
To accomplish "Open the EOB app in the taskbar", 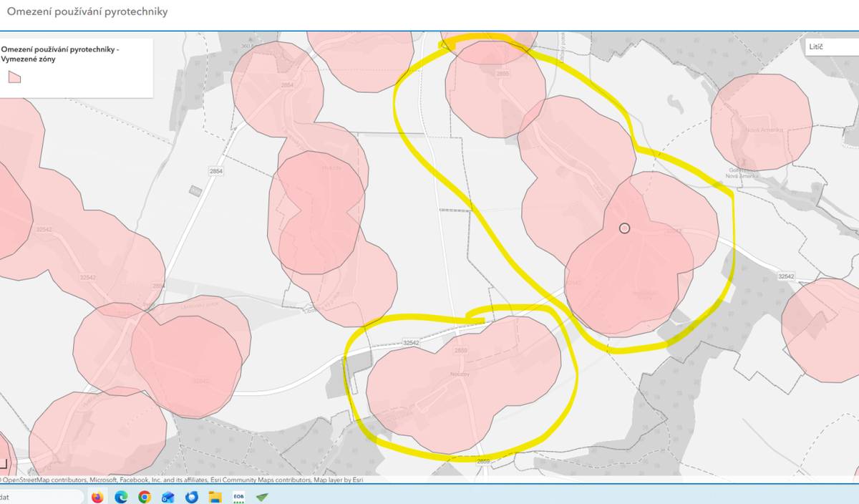I will [238, 496].
